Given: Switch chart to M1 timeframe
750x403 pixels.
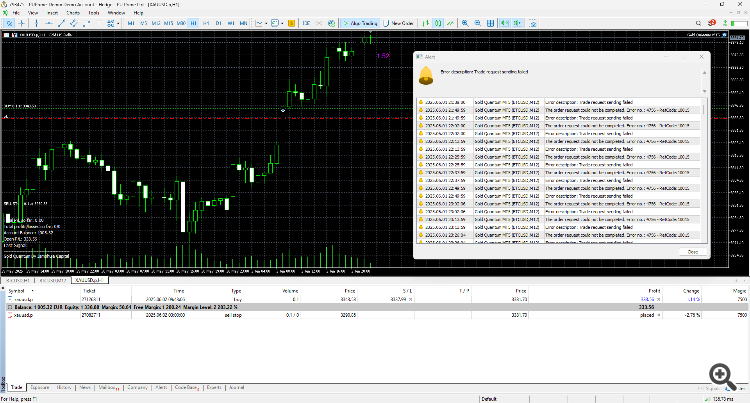Looking at the screenshot, I should point(131,23).
